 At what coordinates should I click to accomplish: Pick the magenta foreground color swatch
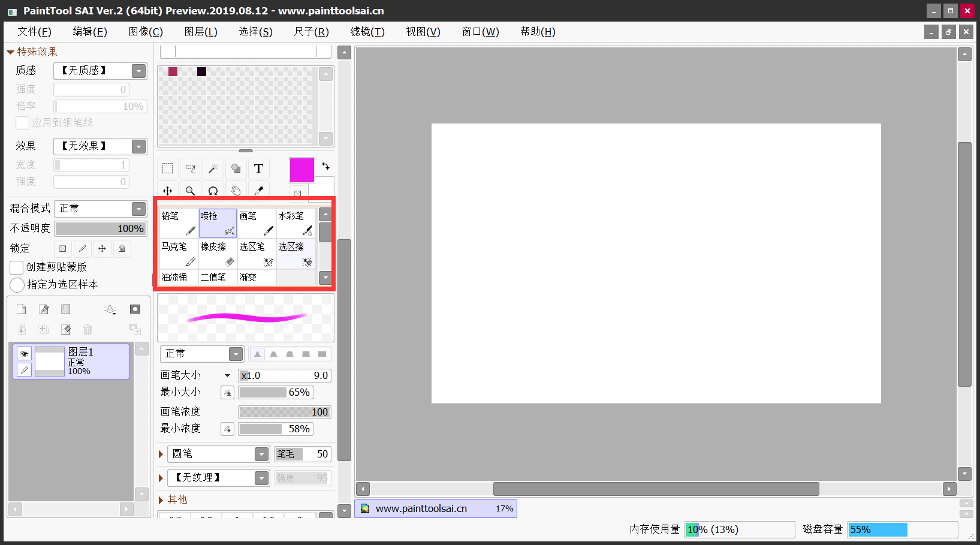pyautogui.click(x=302, y=170)
